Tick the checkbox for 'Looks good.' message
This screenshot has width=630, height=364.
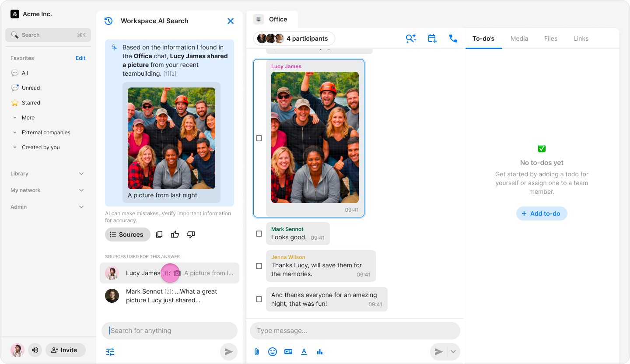click(259, 234)
